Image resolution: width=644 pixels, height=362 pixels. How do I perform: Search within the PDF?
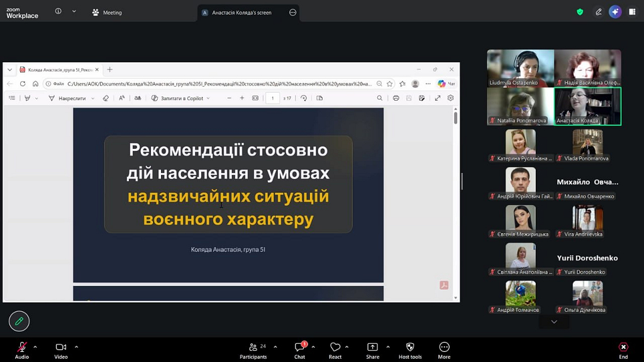(x=379, y=98)
